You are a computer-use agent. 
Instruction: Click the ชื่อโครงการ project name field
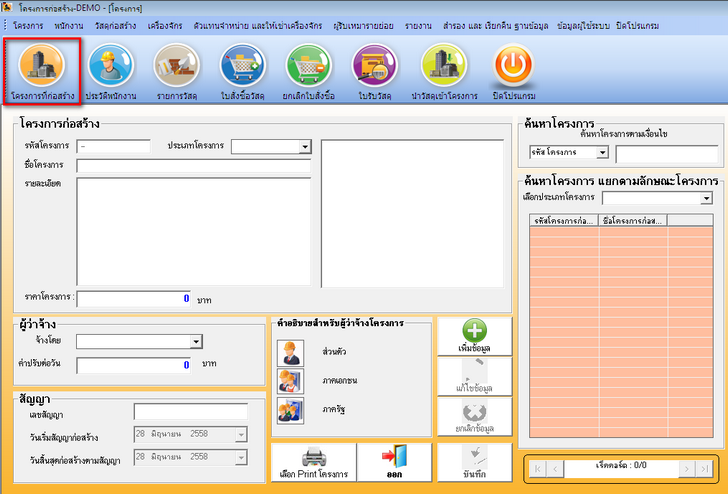tap(194, 166)
